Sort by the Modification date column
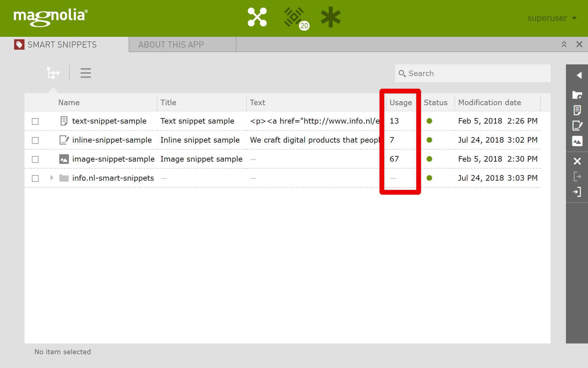Screen dimensions: 588x368 tap(489, 103)
